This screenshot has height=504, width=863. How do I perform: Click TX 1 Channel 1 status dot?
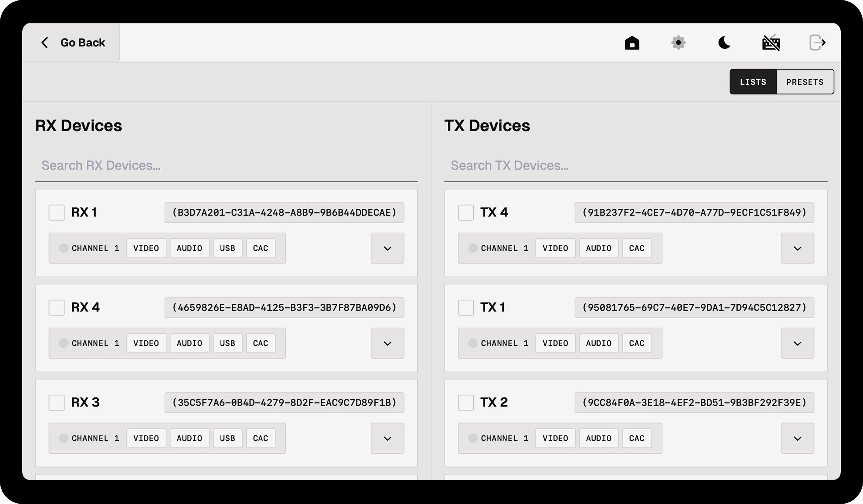coord(473,343)
